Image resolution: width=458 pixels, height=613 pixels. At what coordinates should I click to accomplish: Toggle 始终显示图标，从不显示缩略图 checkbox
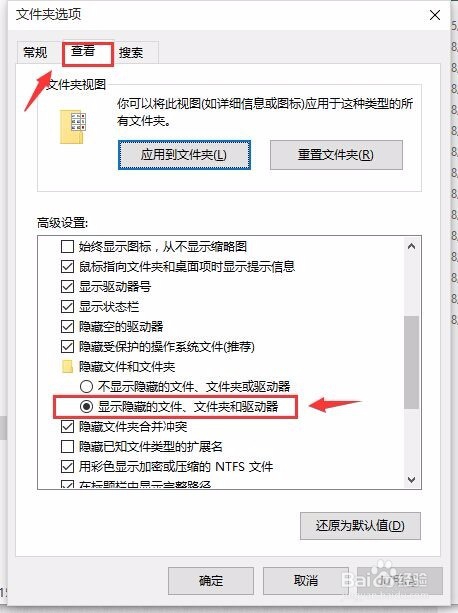click(x=67, y=247)
